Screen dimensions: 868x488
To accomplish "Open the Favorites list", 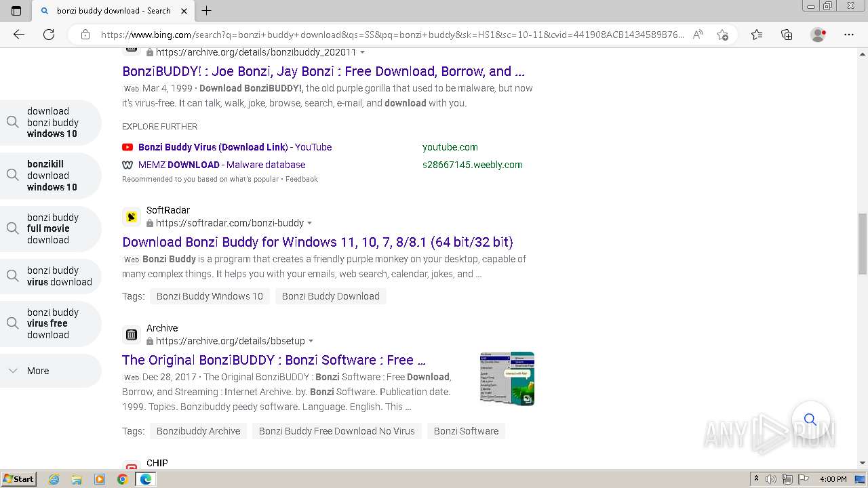I will [x=757, y=35].
